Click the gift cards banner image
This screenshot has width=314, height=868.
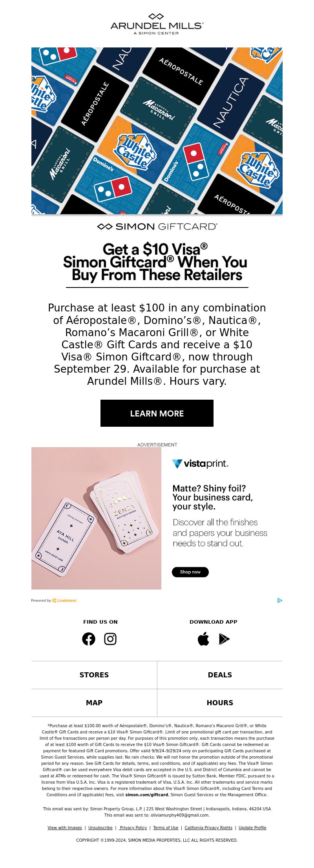(x=157, y=131)
